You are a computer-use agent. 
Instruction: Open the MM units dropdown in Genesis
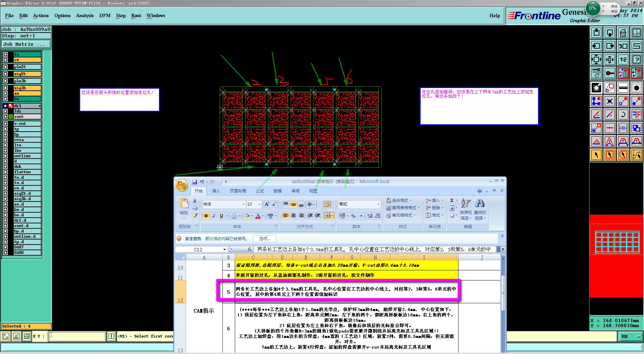(630, 336)
